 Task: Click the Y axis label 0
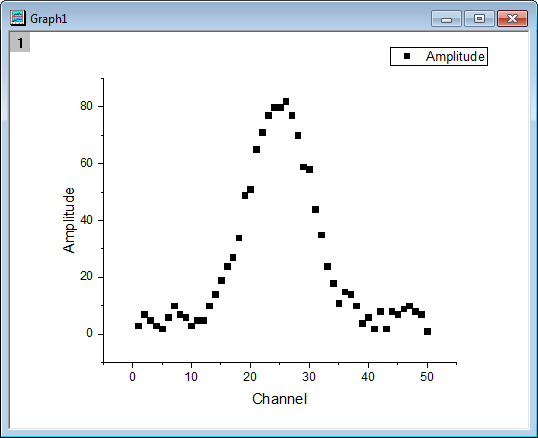click(90, 333)
